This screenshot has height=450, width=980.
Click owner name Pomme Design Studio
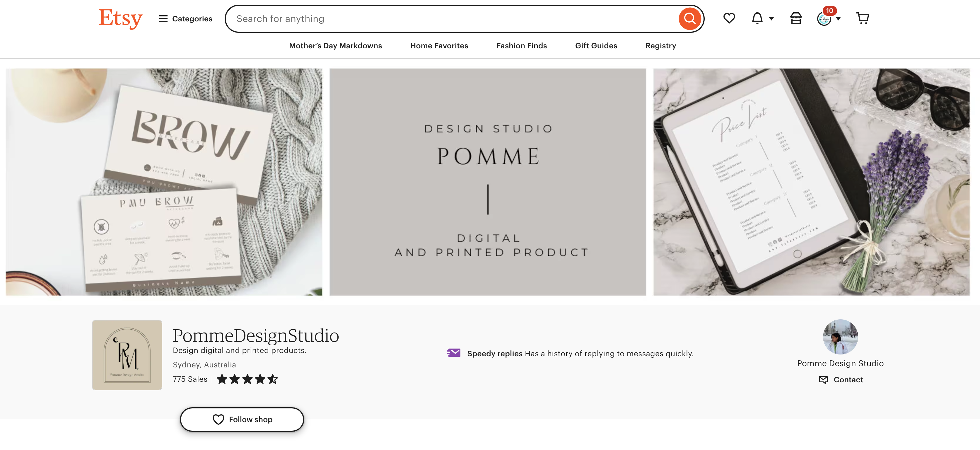click(840, 363)
